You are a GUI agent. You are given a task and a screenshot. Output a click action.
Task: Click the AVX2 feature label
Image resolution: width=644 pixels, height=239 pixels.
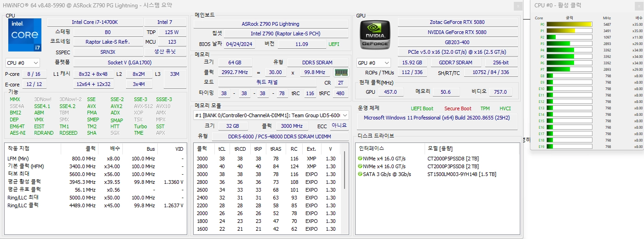tap(116, 106)
